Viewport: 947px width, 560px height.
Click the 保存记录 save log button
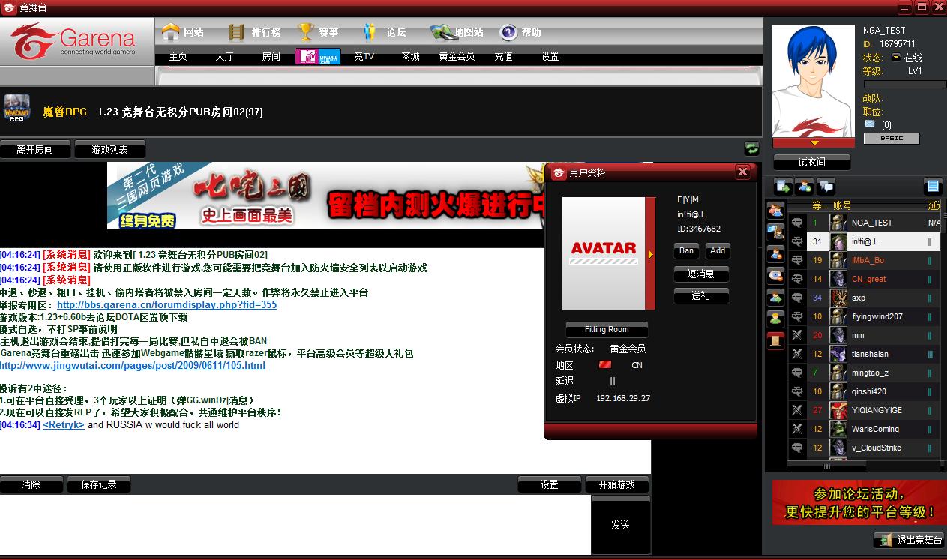coord(99,484)
